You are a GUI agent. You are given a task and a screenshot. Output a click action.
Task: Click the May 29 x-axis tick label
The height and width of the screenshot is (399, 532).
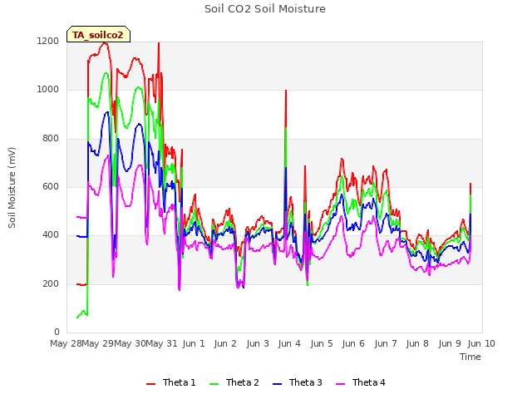tap(98, 343)
